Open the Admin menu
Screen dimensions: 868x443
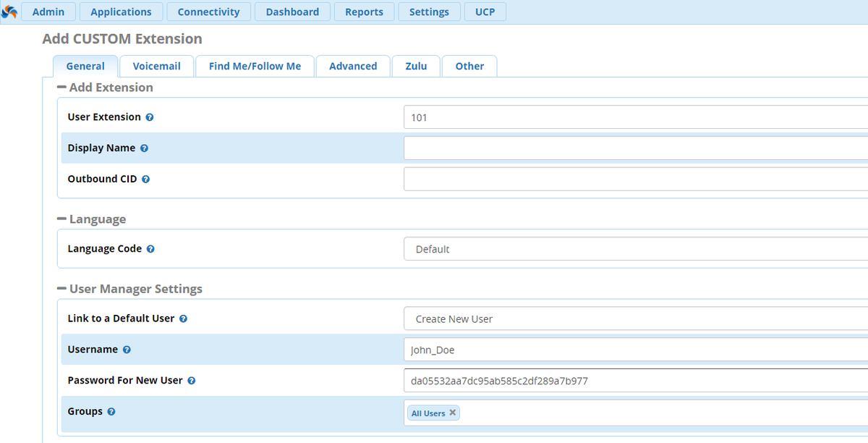coord(48,12)
